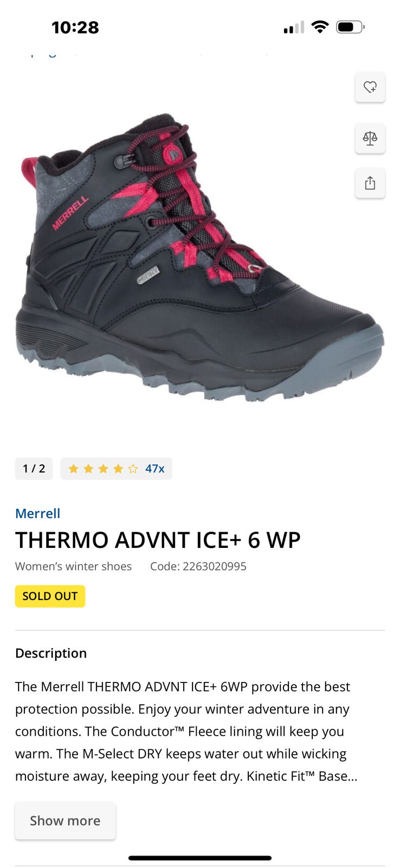This screenshot has height=868, width=400.
Task: Tap the home indicator bar
Action: [x=200, y=858]
